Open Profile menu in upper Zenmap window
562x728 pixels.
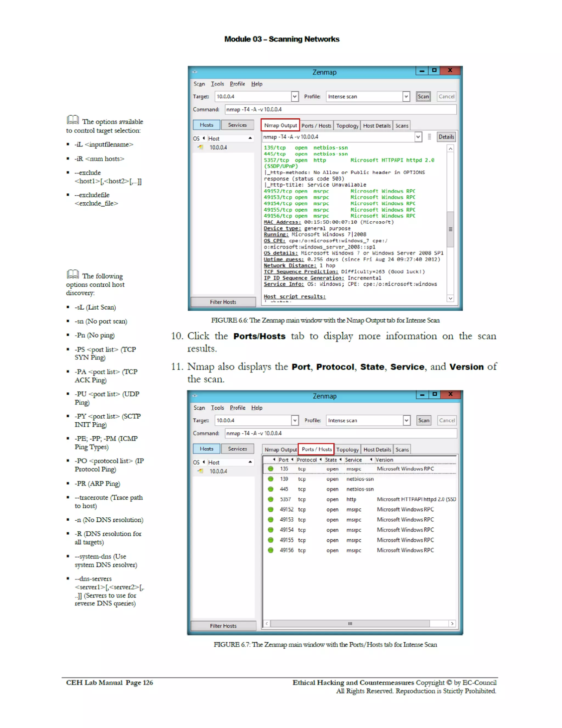(237, 84)
